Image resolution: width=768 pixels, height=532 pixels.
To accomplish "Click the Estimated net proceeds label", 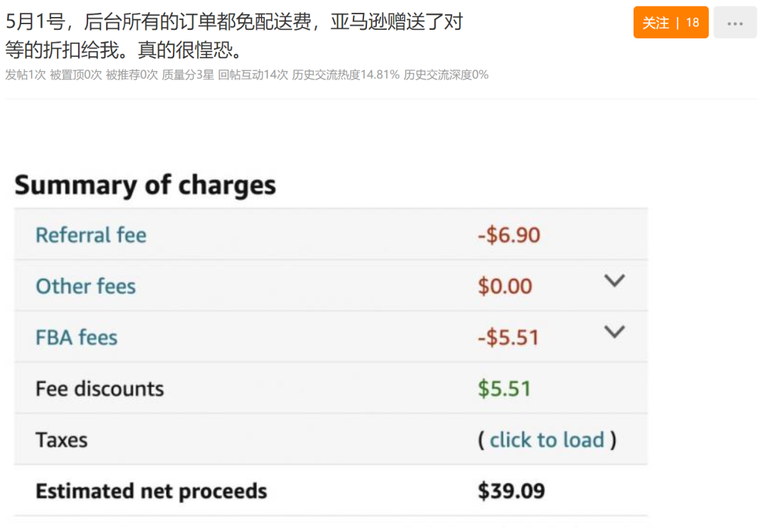I will (151, 491).
